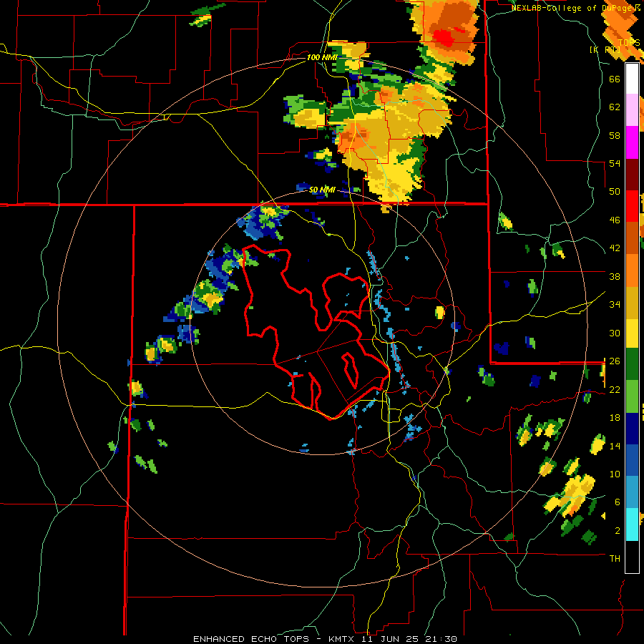Screen dimensions: 644x644
Task: Pick the magenta legend swatch
Action: point(632,142)
